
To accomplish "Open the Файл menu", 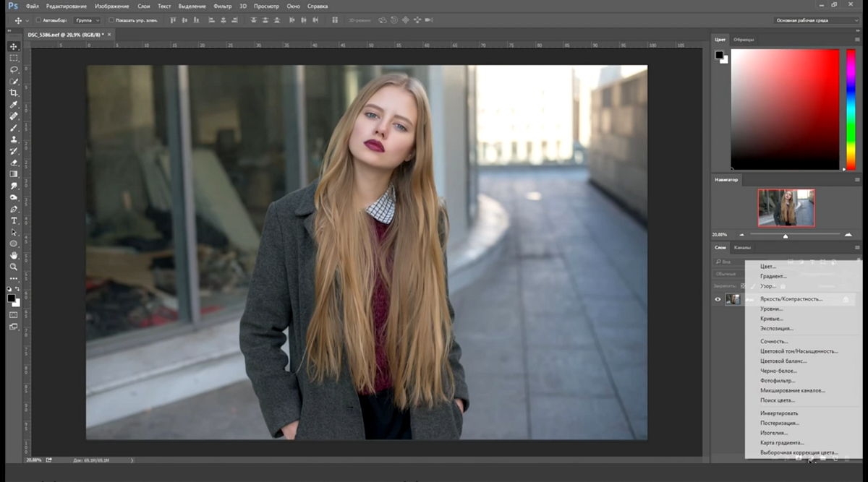I will [33, 6].
